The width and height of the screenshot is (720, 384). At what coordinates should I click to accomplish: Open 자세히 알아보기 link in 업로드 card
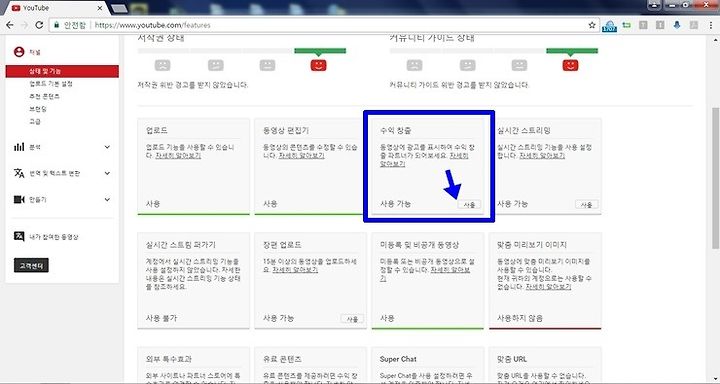coord(178,156)
